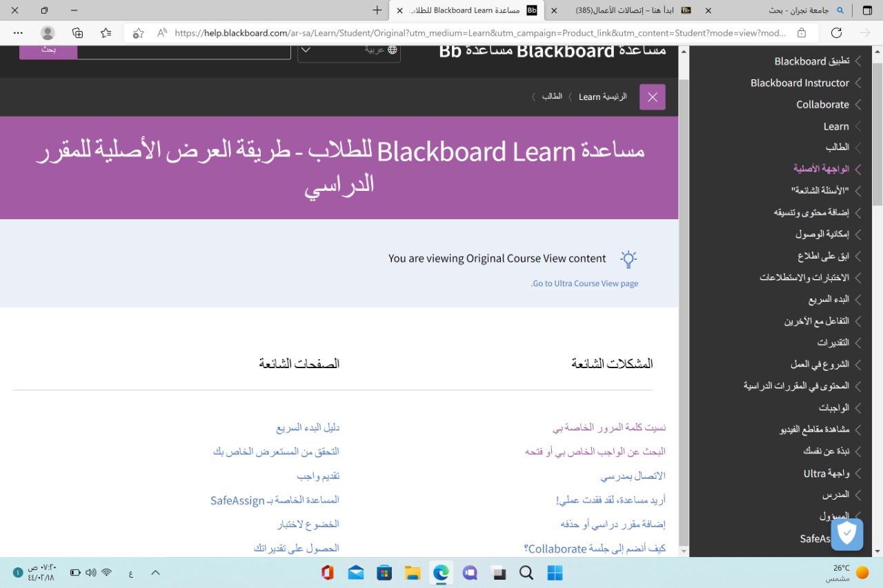Screen dimensions: 883x588
Task: Click the blue shield badge icon
Action: click(846, 534)
